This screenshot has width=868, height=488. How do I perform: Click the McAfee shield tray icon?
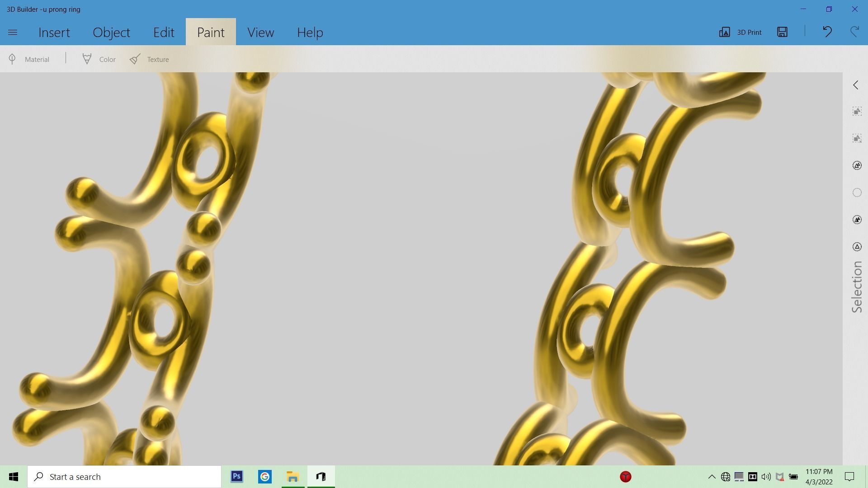tap(780, 477)
